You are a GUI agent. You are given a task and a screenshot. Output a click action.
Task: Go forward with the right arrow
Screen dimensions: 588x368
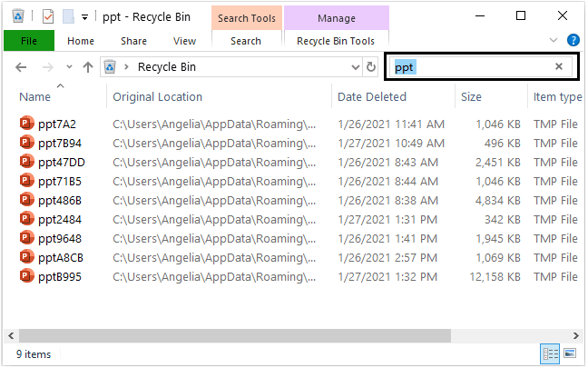coord(47,67)
